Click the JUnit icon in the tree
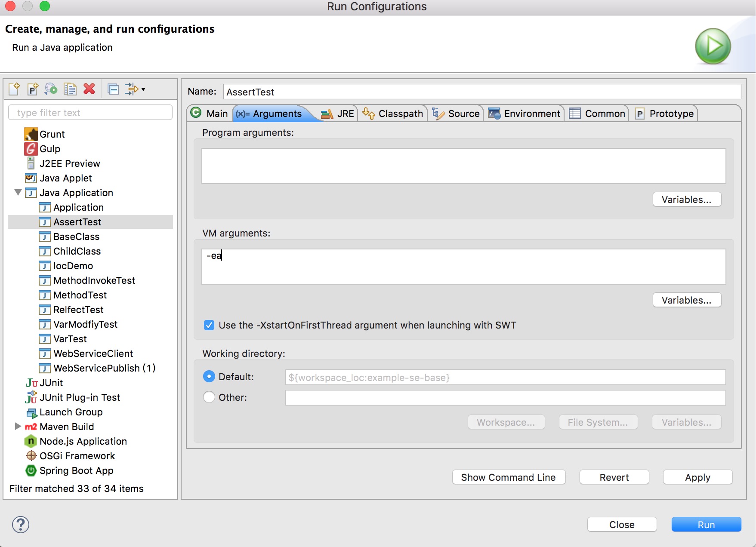Screen dimensions: 756x547 click(x=31, y=383)
